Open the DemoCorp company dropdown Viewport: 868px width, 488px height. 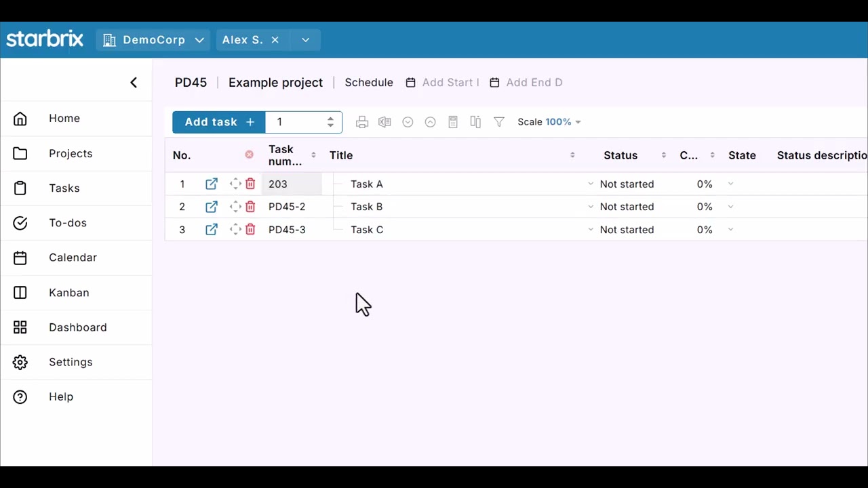point(154,40)
